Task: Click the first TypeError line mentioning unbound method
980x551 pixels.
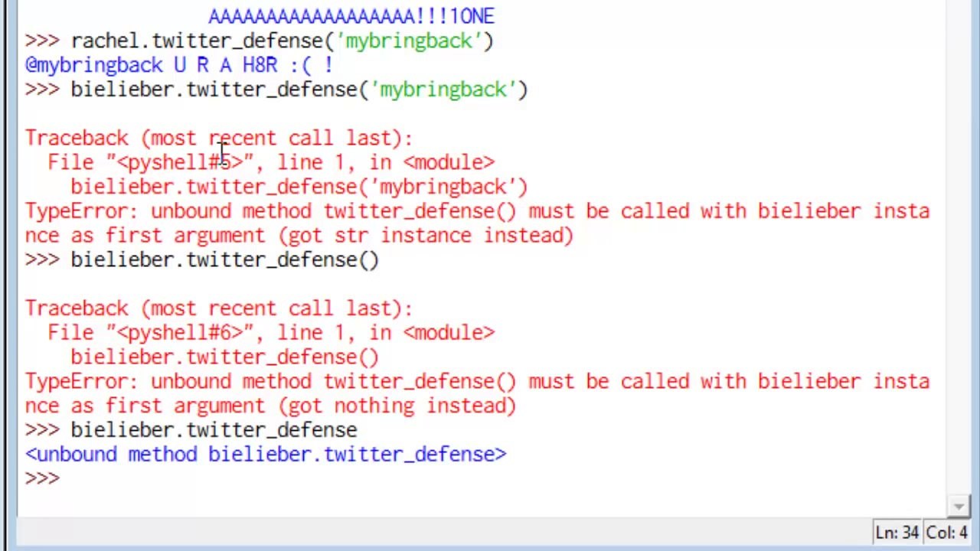Action: point(476,211)
